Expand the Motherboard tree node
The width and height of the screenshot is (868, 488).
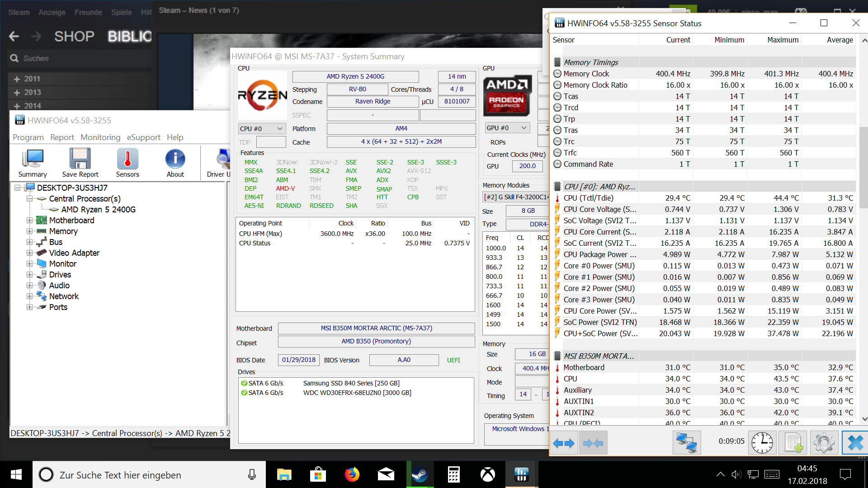point(29,221)
